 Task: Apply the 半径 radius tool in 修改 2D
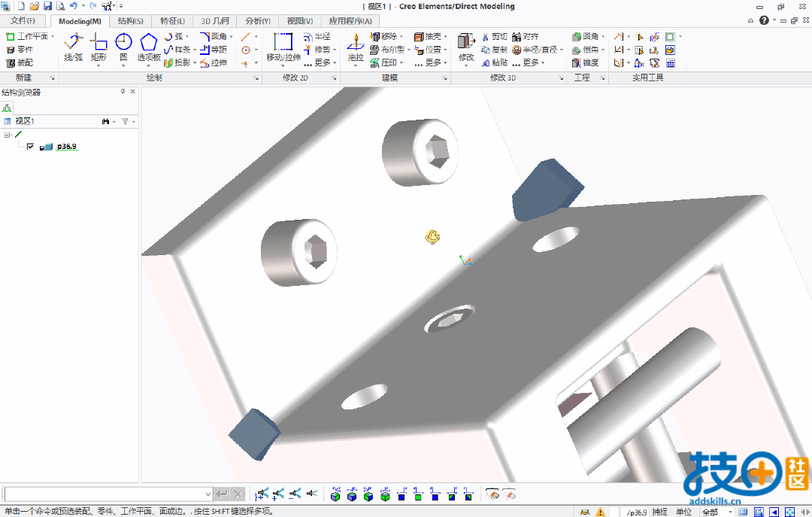point(317,36)
